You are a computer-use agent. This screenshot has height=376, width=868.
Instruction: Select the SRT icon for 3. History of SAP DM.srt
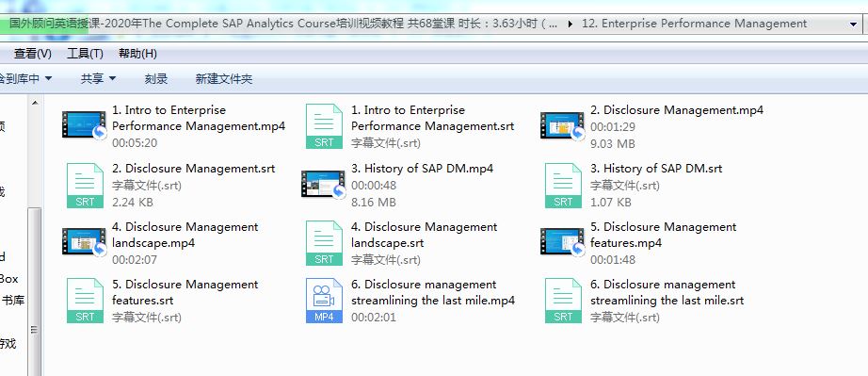tap(563, 186)
